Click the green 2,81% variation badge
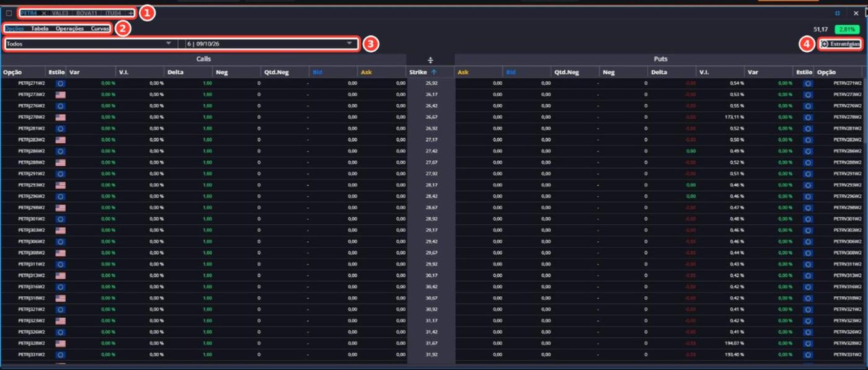 pos(847,29)
